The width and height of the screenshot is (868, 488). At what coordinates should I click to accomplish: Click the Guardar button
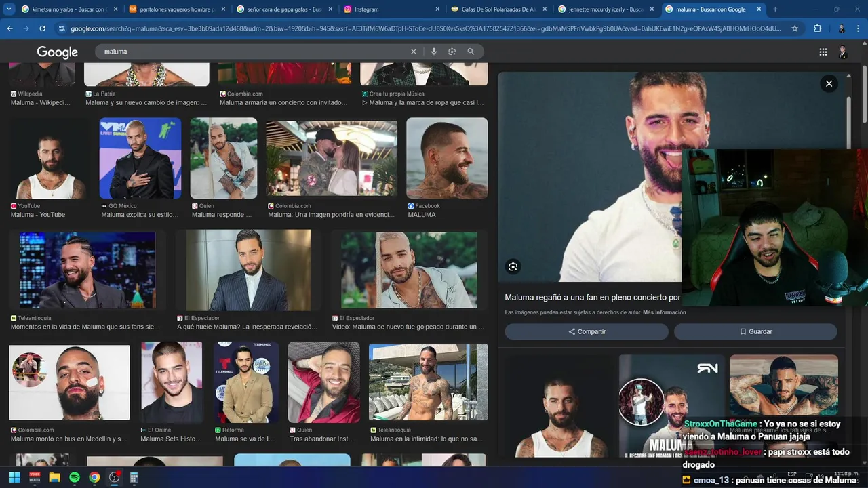pos(755,331)
